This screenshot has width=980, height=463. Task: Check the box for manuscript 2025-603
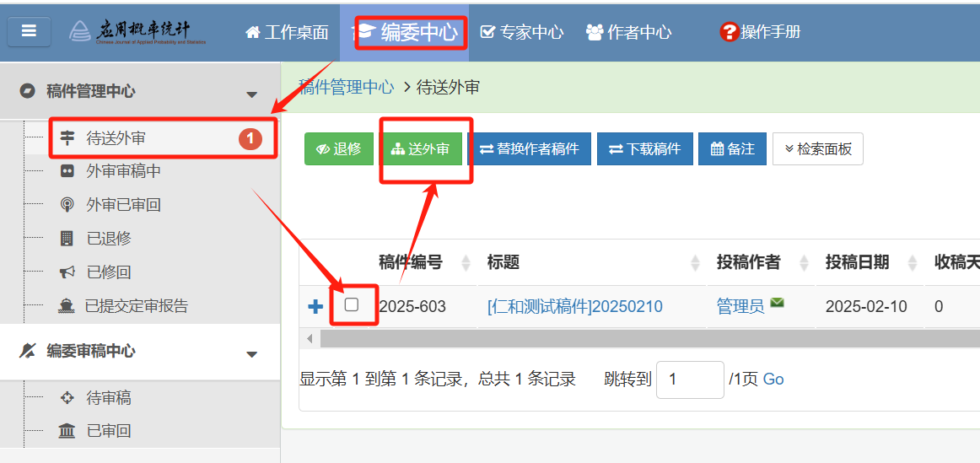(352, 305)
